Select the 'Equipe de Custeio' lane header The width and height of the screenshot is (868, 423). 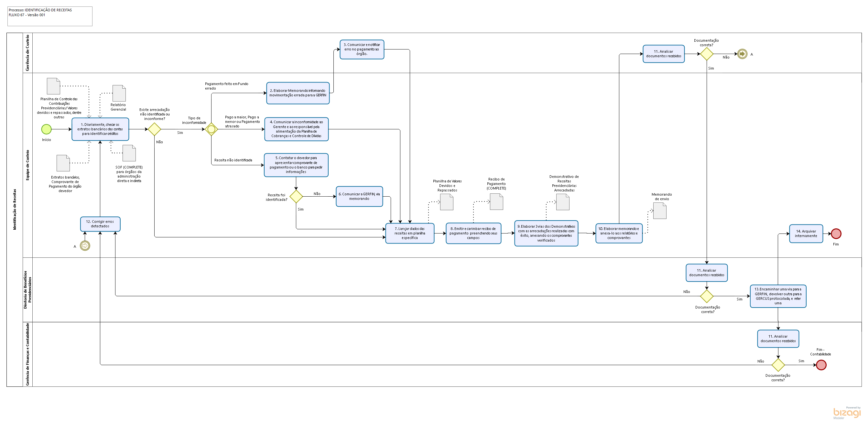click(x=27, y=165)
